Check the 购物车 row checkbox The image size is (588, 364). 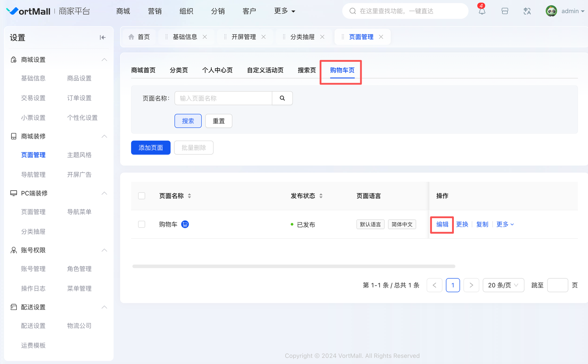[141, 224]
